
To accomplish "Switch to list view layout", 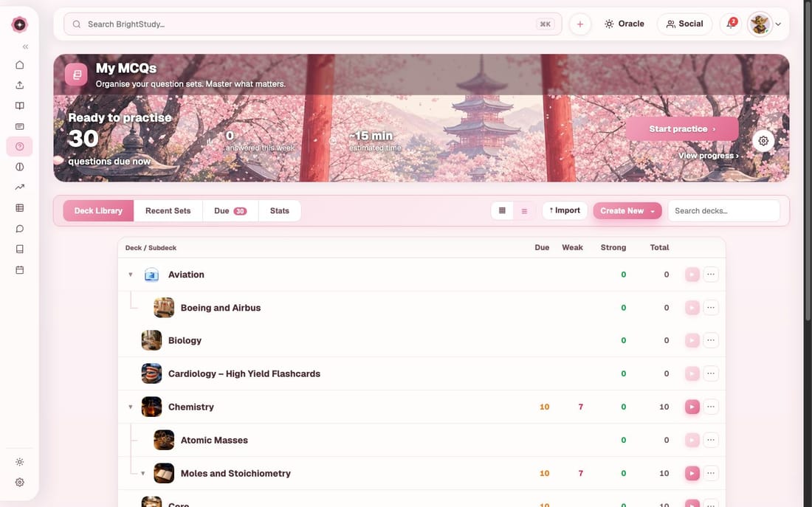I will [524, 211].
